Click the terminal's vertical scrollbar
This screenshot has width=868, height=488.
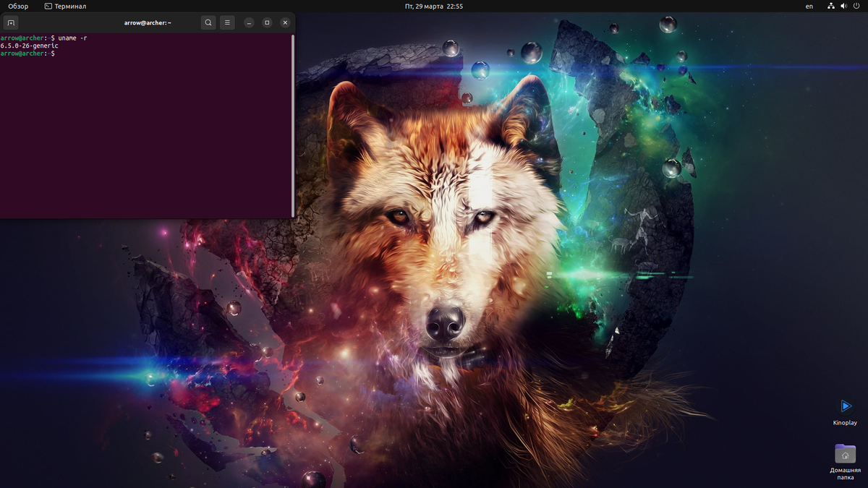[292, 125]
